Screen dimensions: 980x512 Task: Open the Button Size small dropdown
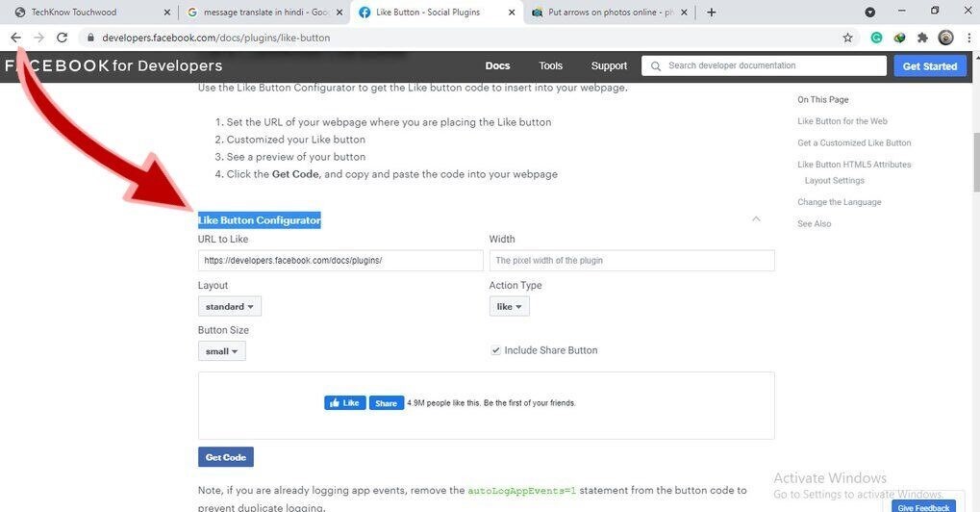tap(221, 351)
